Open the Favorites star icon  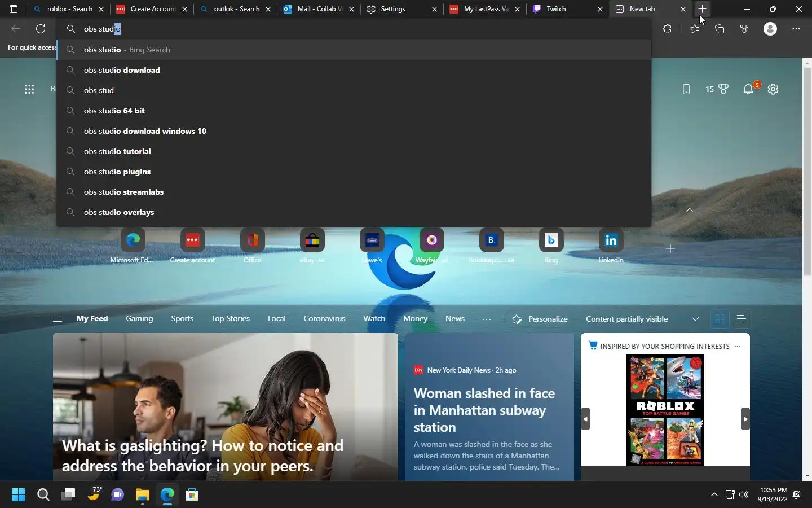(x=695, y=29)
